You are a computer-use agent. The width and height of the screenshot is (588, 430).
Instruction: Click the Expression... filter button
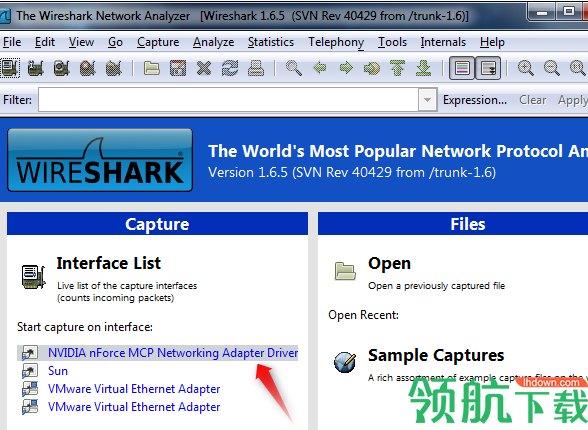[475, 100]
